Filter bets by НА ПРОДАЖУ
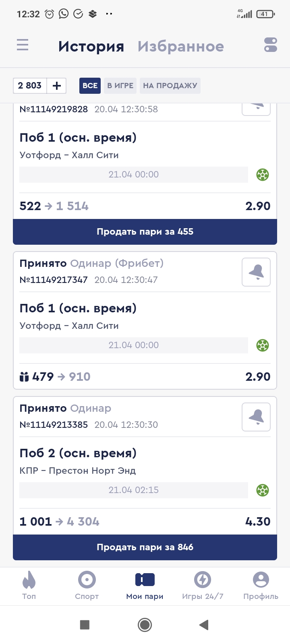Screen dimensions: 290x644 coord(170,85)
